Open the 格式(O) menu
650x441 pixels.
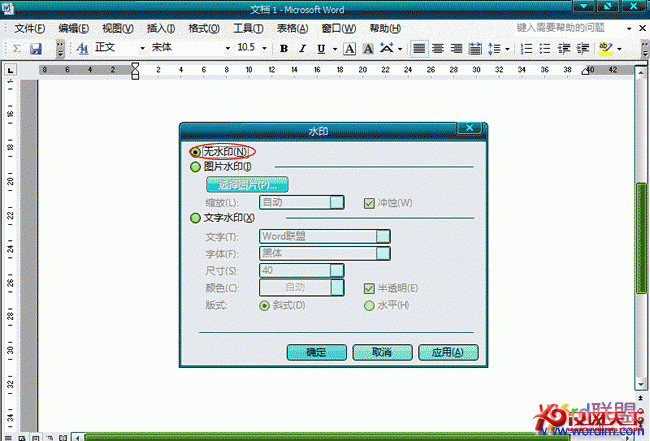[x=204, y=28]
